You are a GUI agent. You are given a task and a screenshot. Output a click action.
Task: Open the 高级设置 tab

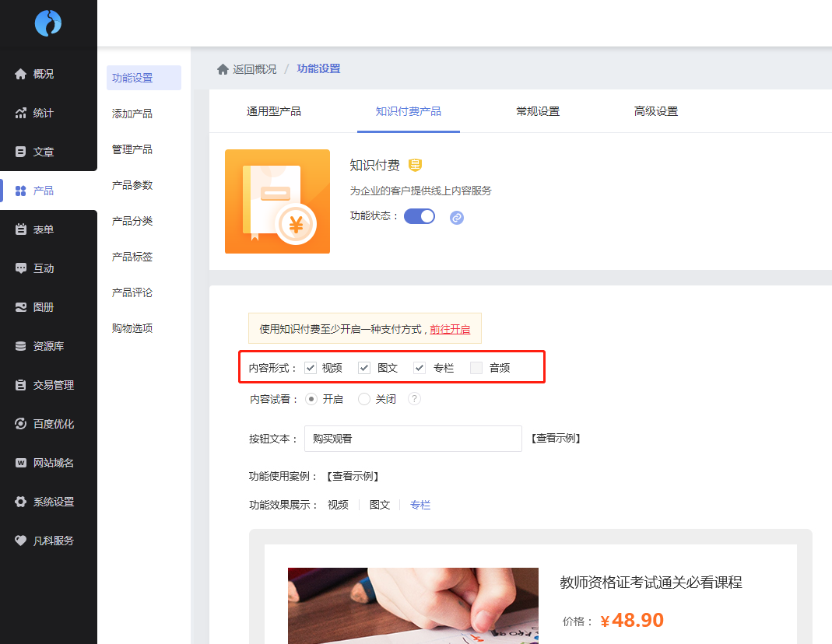655,111
